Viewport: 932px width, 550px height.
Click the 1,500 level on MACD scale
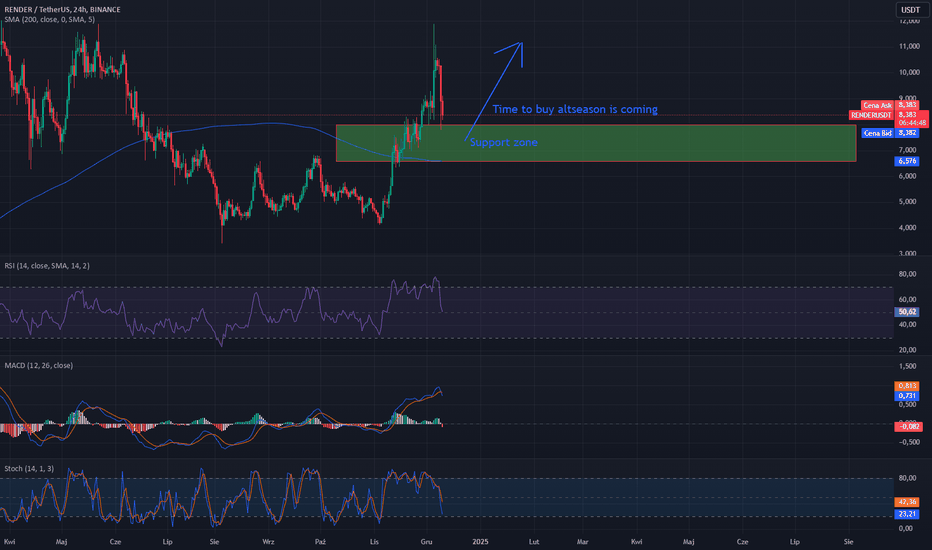pyautogui.click(x=908, y=366)
